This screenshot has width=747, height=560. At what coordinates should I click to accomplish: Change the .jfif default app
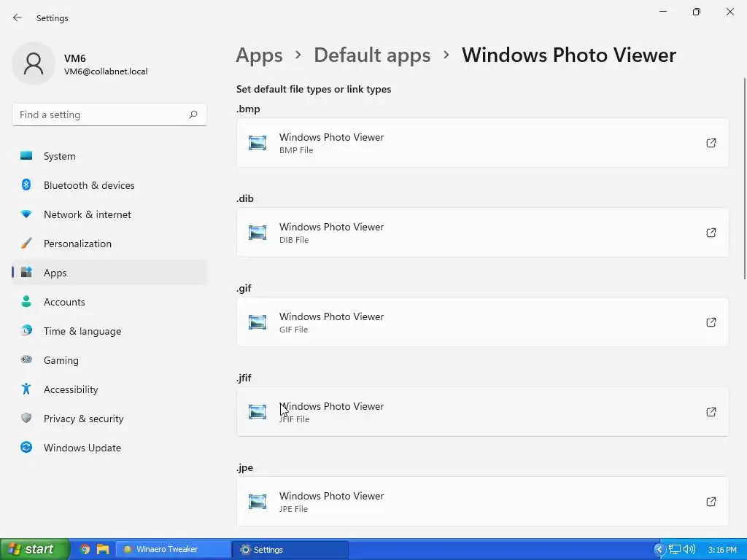483,412
